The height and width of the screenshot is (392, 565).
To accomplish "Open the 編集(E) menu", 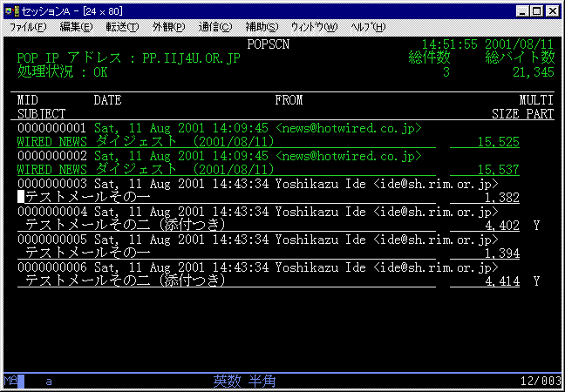I will pyautogui.click(x=76, y=27).
